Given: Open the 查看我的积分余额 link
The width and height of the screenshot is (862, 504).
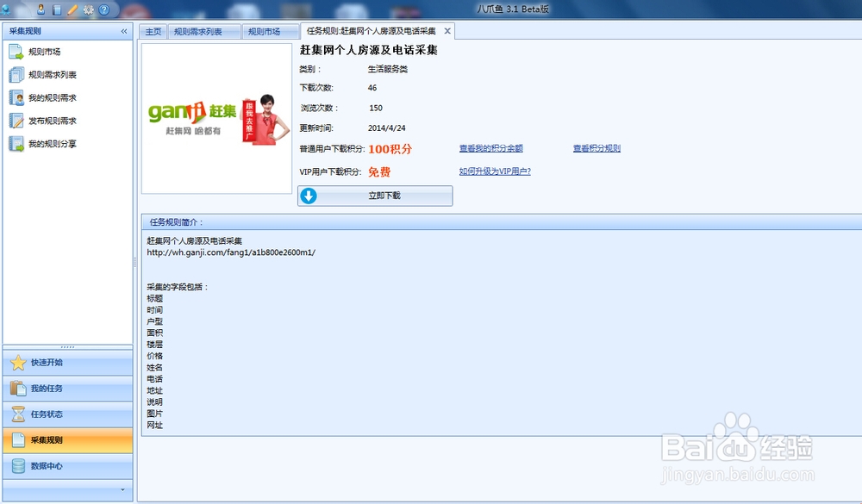Looking at the screenshot, I should click(491, 148).
